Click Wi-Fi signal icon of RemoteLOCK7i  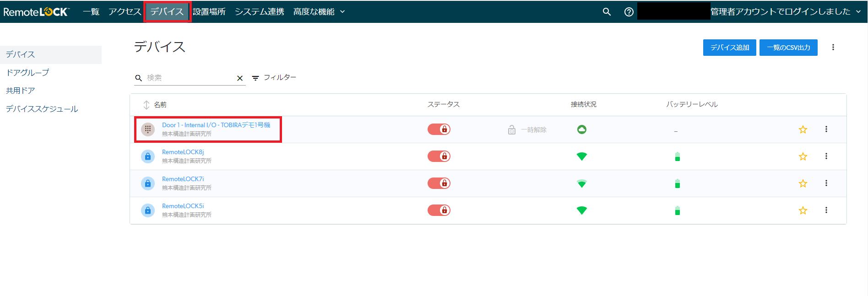pyautogui.click(x=582, y=183)
